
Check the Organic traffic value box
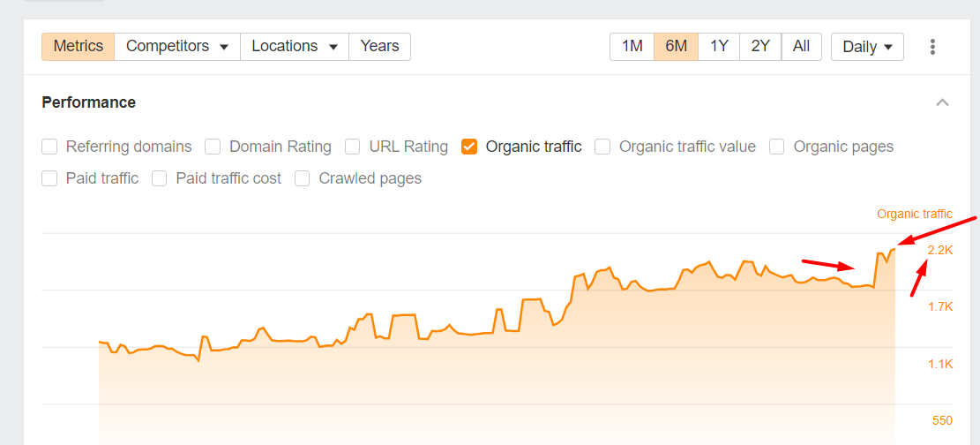pos(602,147)
